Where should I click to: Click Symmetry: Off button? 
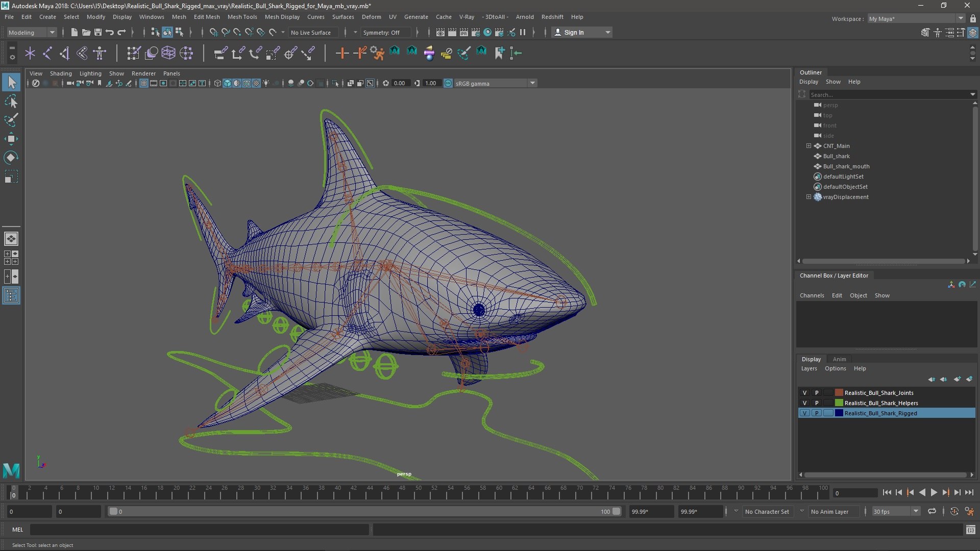click(385, 32)
